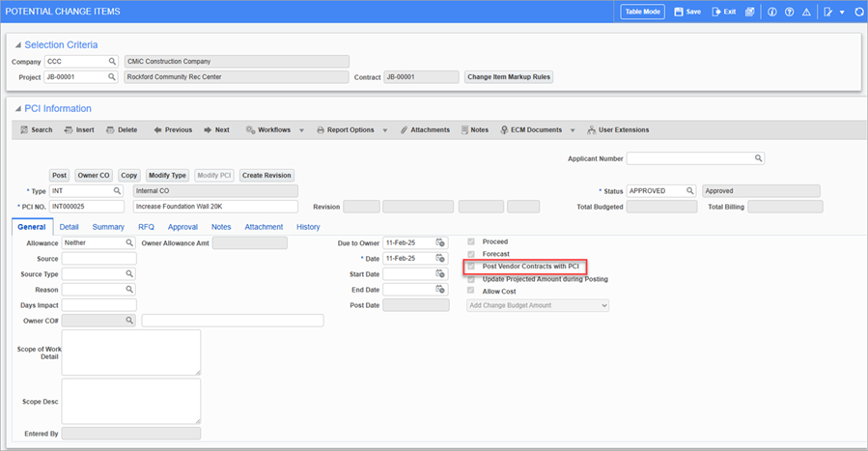Switch to the History tab
The image size is (868, 451).
(308, 227)
